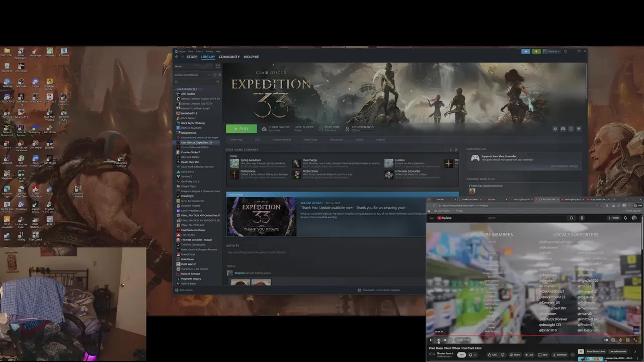The width and height of the screenshot is (644, 362).
Task: Show more YouTube filter chips arrow
Action: click(635, 351)
